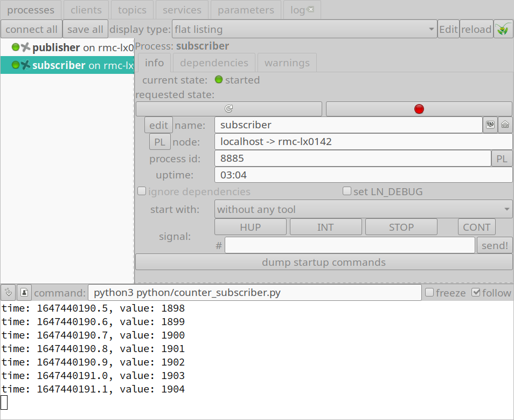
Task: Click the send! button
Action: click(x=495, y=245)
